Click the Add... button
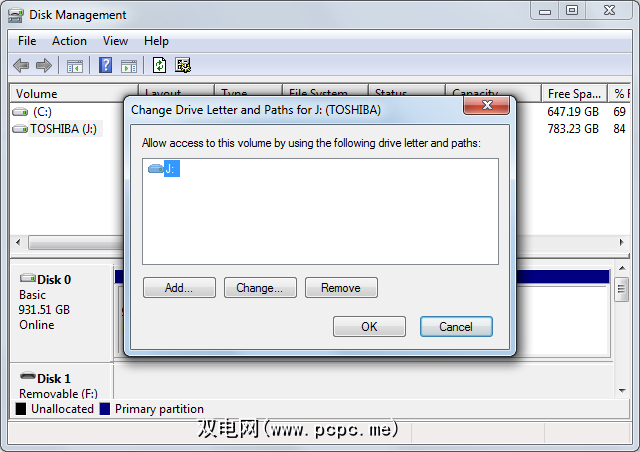Image resolution: width=640 pixels, height=452 pixels. [179, 288]
